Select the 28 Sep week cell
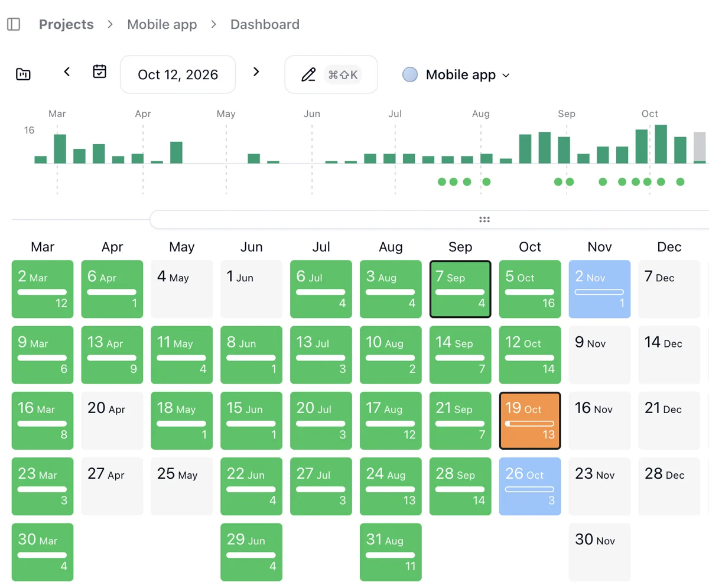The height and width of the screenshot is (588, 709). pos(460,486)
